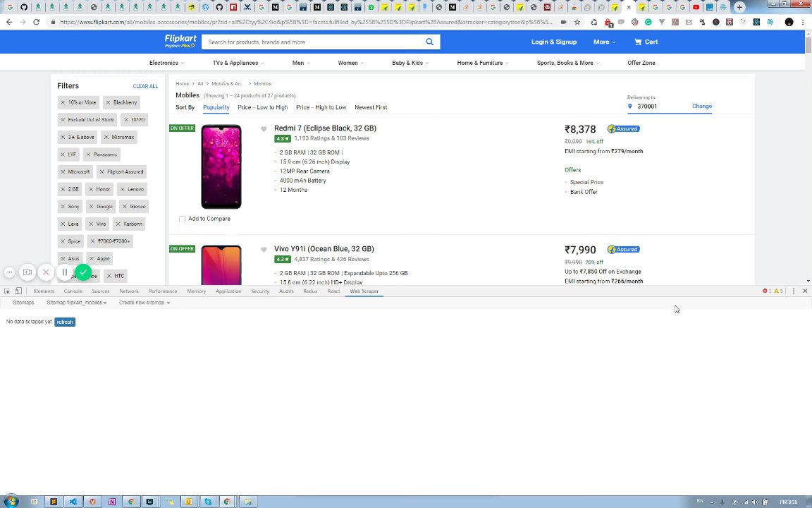Click Change delivery pincode link
The width and height of the screenshot is (812, 508).
pyautogui.click(x=702, y=107)
